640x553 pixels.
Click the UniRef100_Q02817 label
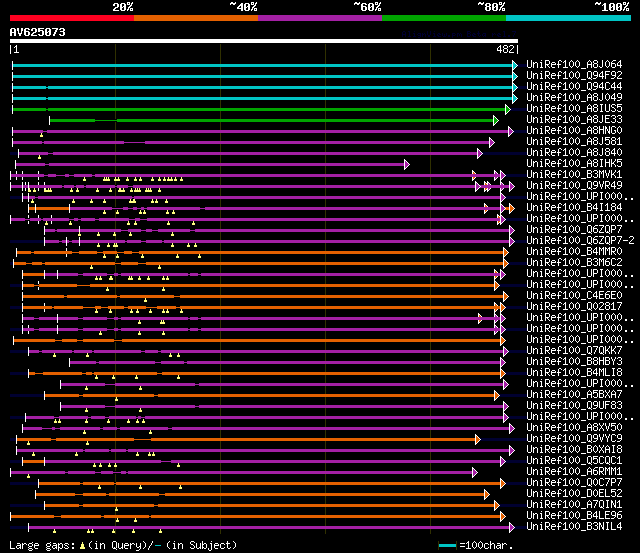(x=574, y=307)
